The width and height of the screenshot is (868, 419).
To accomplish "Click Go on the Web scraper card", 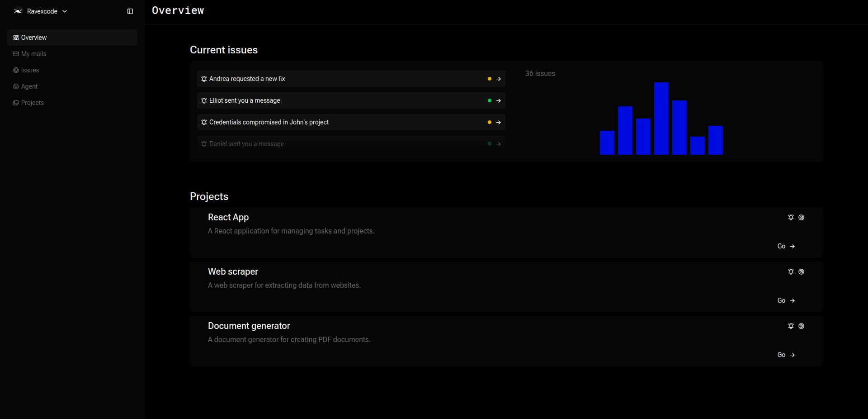I will coord(786,300).
